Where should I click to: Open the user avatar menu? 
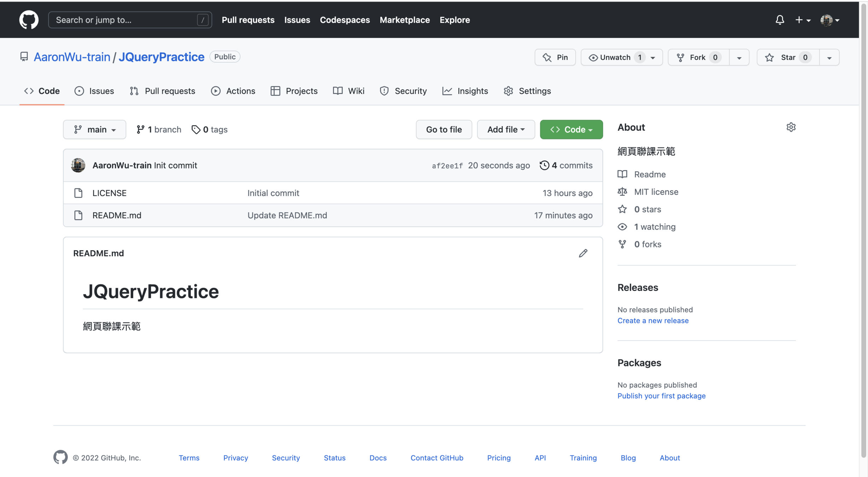(829, 20)
